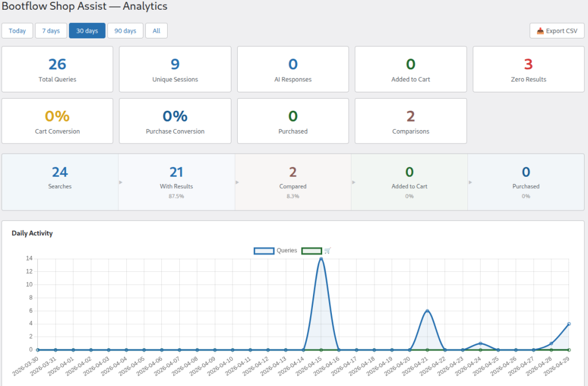Click the cart icon in chart legend
The image size is (588, 386).
pyautogui.click(x=328, y=251)
